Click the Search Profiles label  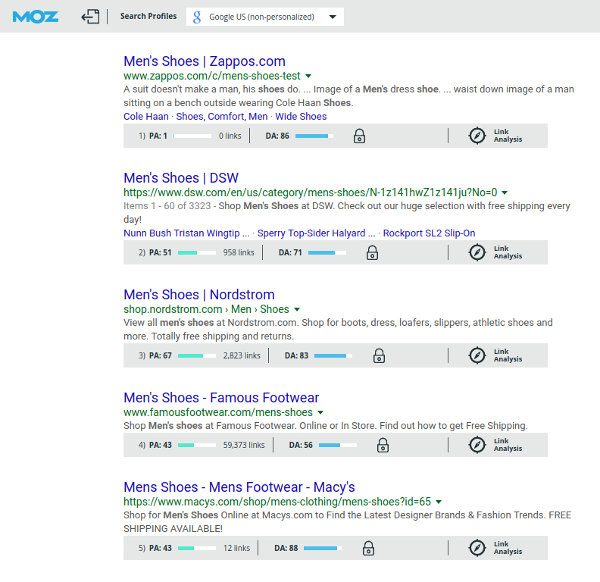pyautogui.click(x=148, y=16)
